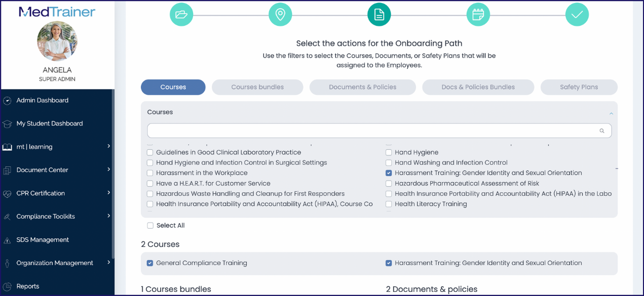644x296 pixels.
Task: Tick the Select All checkbox
Action: tap(150, 226)
